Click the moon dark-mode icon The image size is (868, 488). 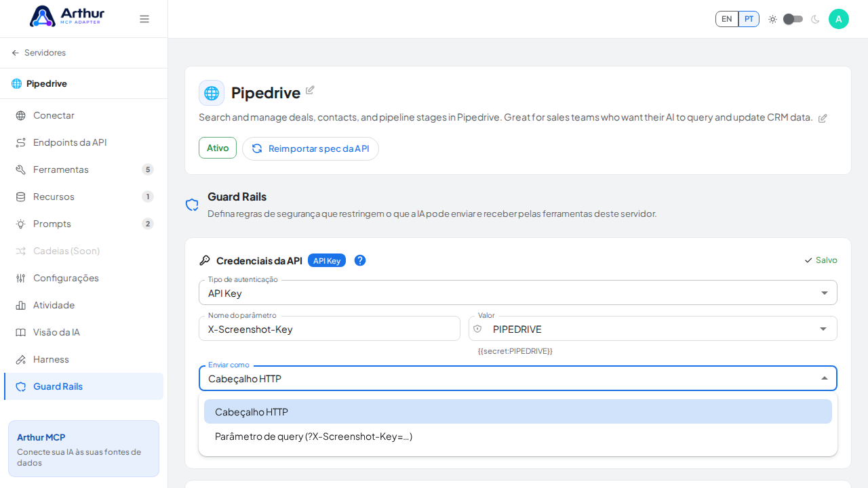815,19
